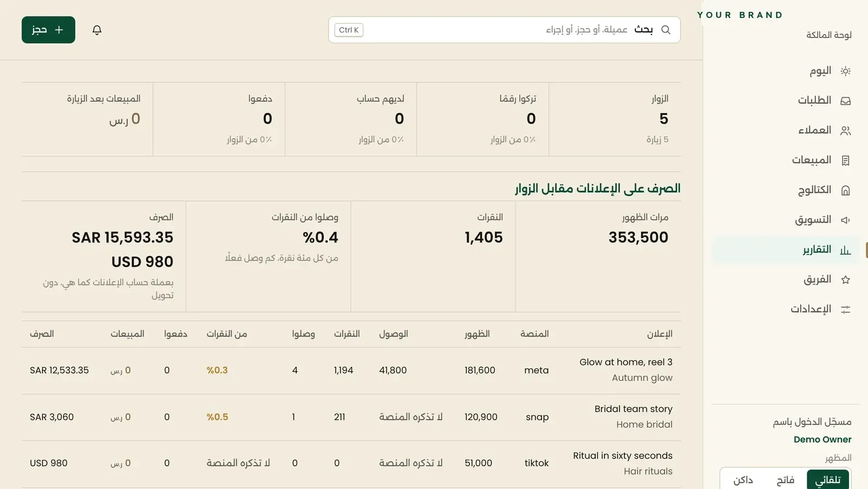Click 'Glow at home, reel 3' ad name
The height and width of the screenshot is (489, 868).
626,362
